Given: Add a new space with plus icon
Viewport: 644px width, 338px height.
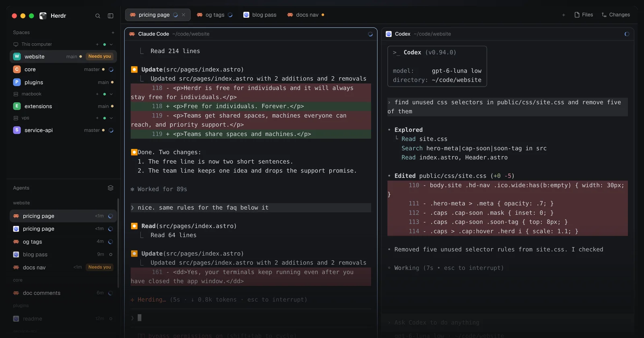Looking at the screenshot, I should (x=113, y=33).
